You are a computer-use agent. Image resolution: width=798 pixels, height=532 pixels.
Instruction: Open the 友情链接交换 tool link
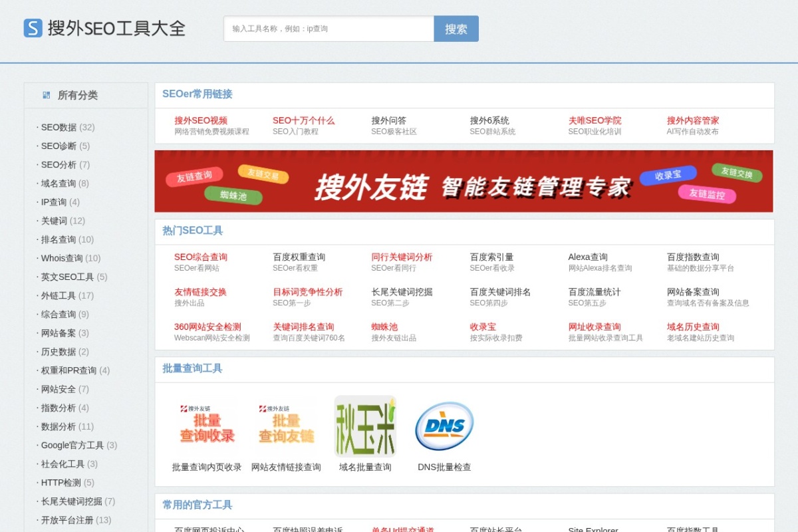click(x=200, y=292)
